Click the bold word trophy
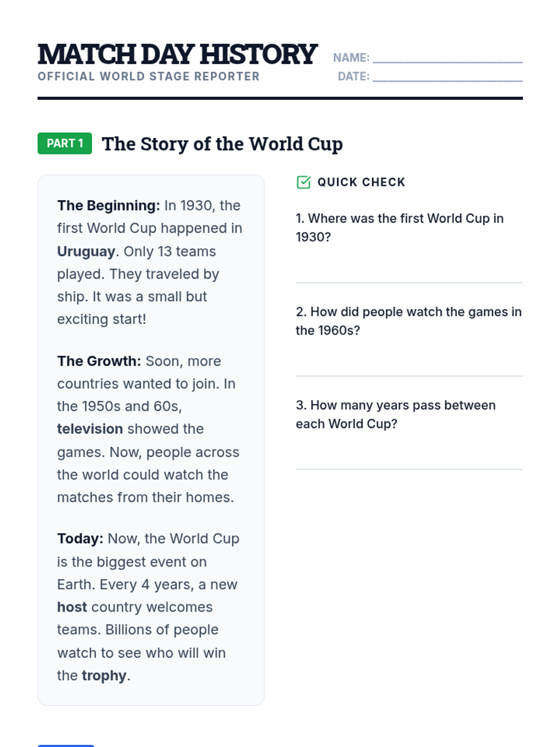Screen dimensions: 560x747 click(104, 676)
